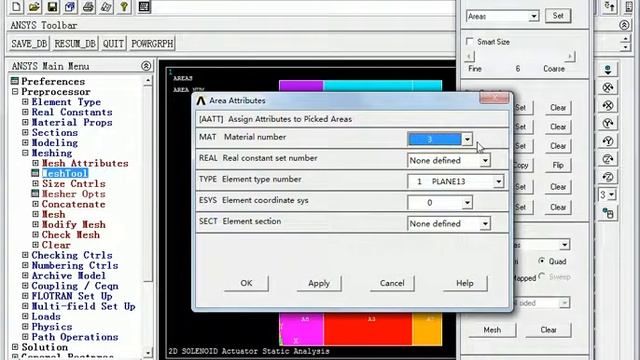Click the ANSYS Help question mark icon
This screenshot has width=640, height=360.
tap(124, 7)
